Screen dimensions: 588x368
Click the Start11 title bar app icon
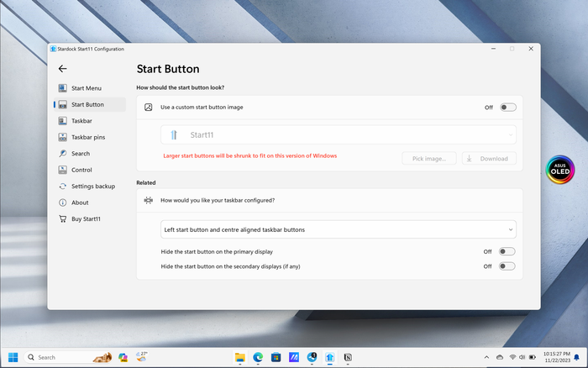click(x=53, y=49)
